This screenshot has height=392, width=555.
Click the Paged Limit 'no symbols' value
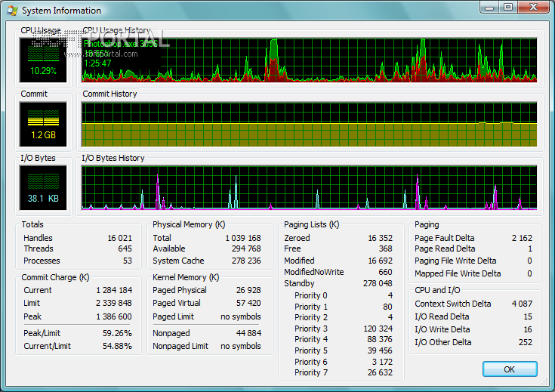coord(241,316)
